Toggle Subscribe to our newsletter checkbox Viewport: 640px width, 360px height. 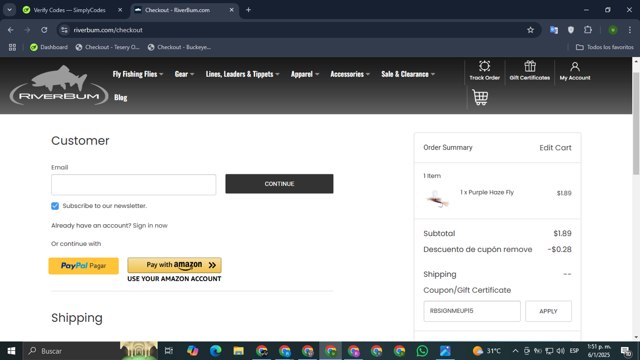tap(55, 206)
